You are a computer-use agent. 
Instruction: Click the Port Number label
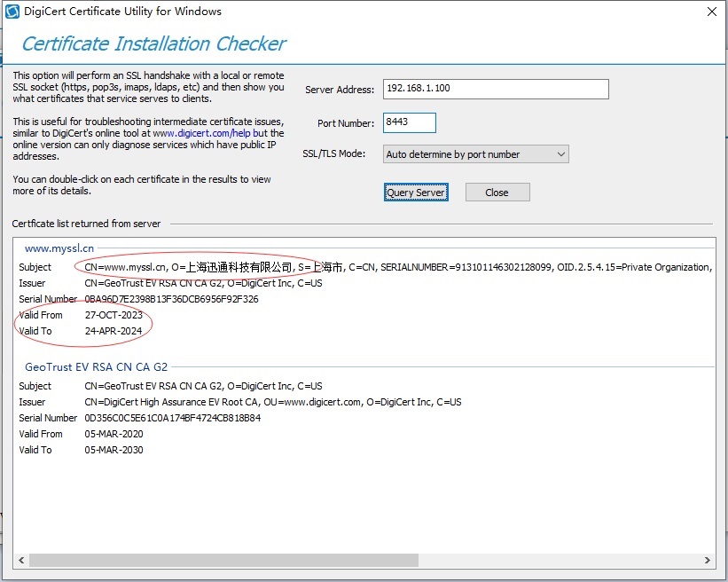[x=346, y=123]
